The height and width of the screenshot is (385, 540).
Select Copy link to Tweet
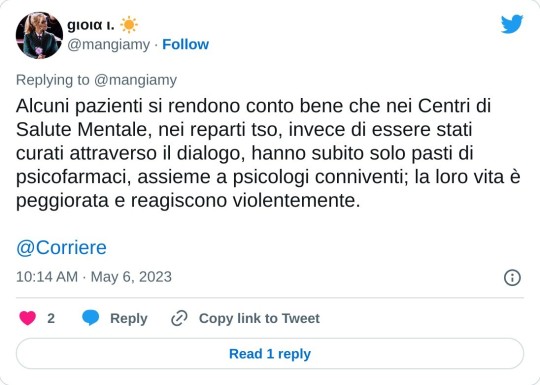[259, 318]
